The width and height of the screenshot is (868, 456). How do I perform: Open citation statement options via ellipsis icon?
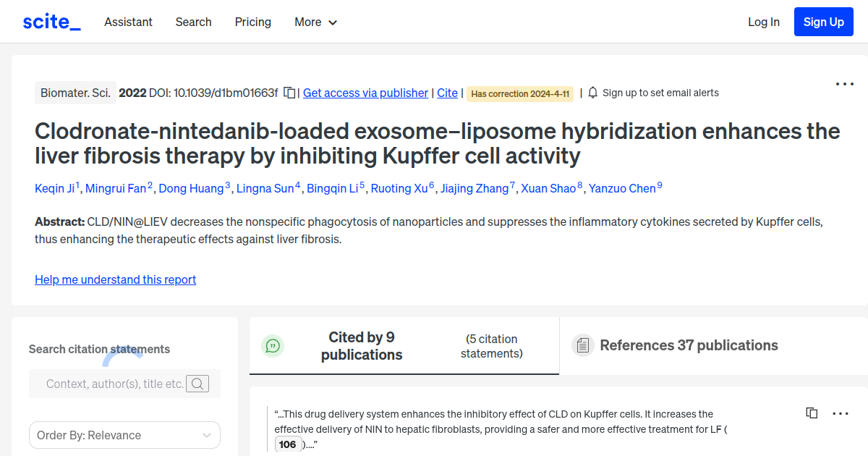pos(841,413)
